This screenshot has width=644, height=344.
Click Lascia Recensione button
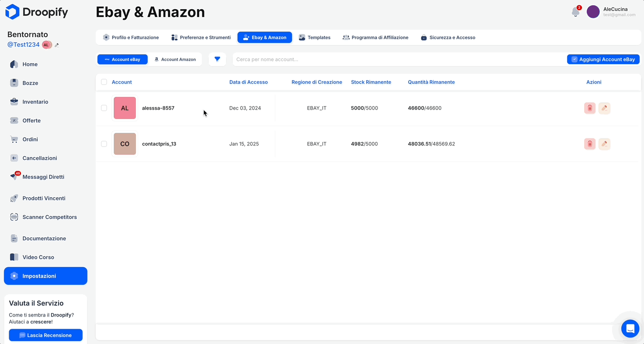tap(46, 335)
